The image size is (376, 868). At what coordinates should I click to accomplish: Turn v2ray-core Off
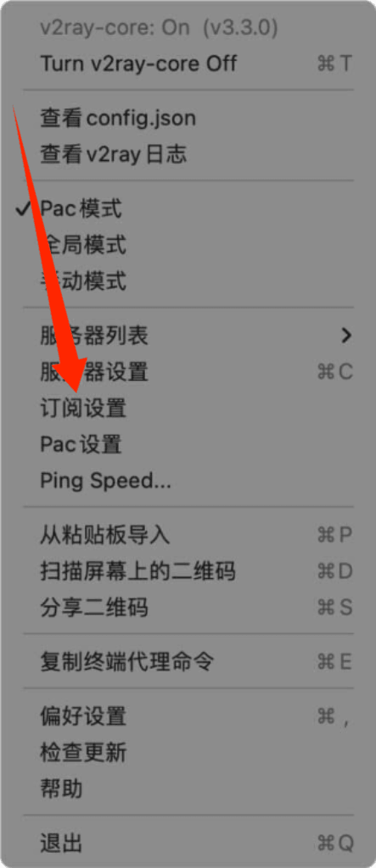(188, 63)
